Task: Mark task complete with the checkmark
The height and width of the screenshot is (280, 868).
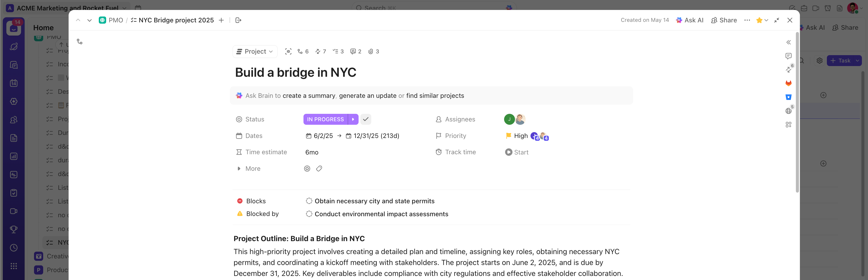Action: pyautogui.click(x=366, y=119)
